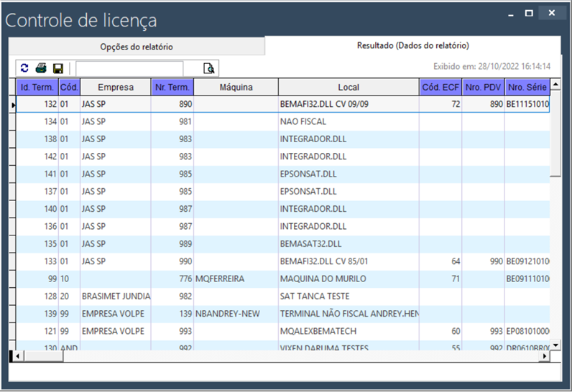Switch to Opções do relatório tab
This screenshot has height=392, width=572.
coord(137,47)
